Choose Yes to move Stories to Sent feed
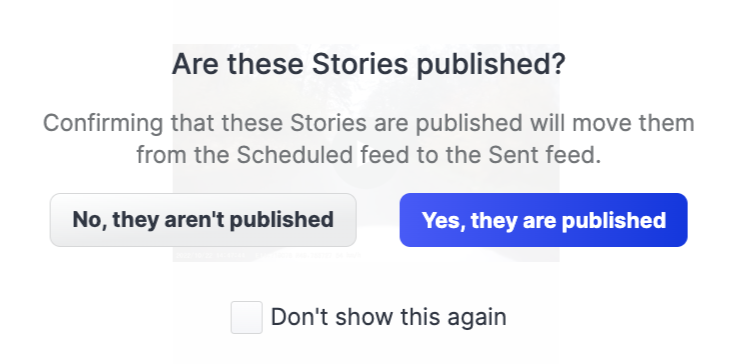 click(x=543, y=220)
